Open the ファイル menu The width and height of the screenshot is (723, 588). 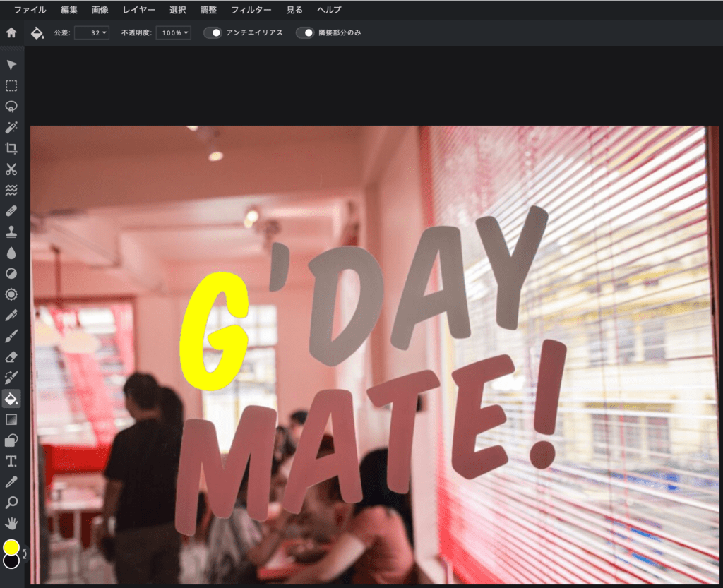[x=30, y=10]
